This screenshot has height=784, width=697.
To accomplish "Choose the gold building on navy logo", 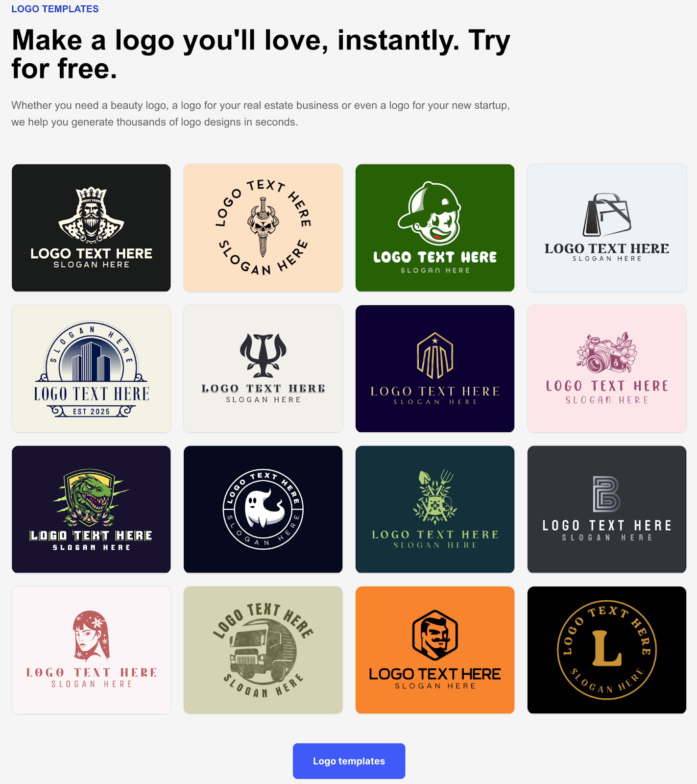I will 435,368.
